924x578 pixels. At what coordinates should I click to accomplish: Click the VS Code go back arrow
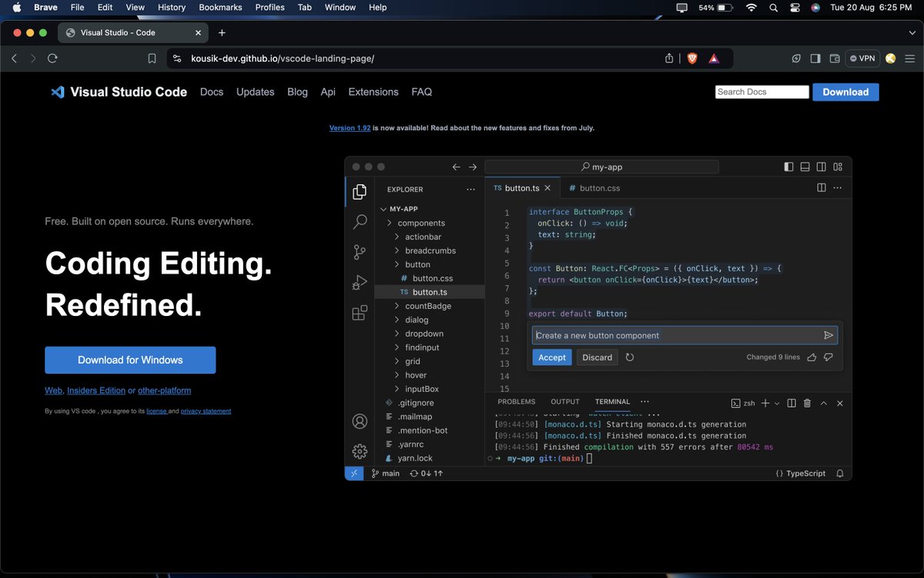point(457,166)
